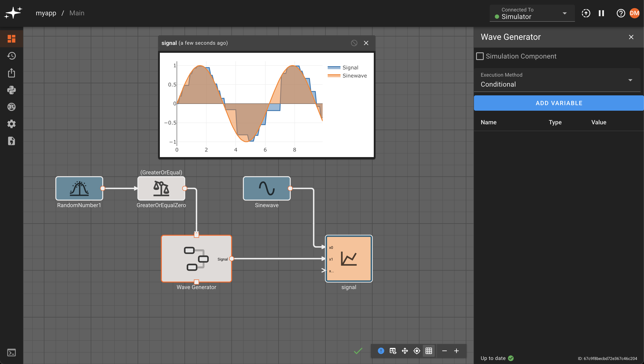This screenshot has height=364, width=644.
Task: Open the Rust icon in sidebar
Action: click(x=12, y=107)
